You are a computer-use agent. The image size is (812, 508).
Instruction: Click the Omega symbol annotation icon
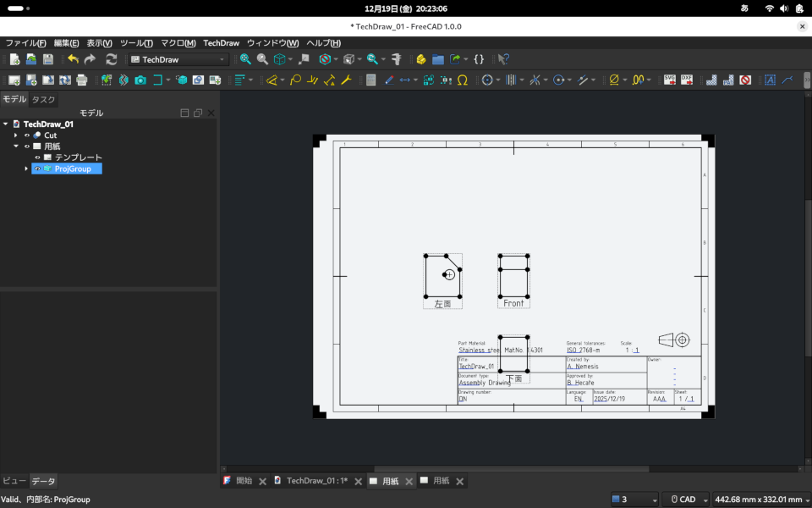462,80
